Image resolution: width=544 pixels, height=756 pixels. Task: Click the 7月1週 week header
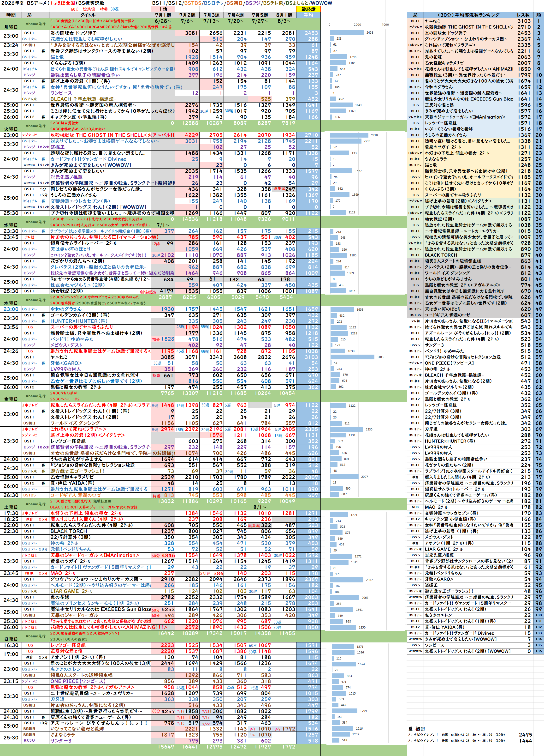(x=163, y=15)
